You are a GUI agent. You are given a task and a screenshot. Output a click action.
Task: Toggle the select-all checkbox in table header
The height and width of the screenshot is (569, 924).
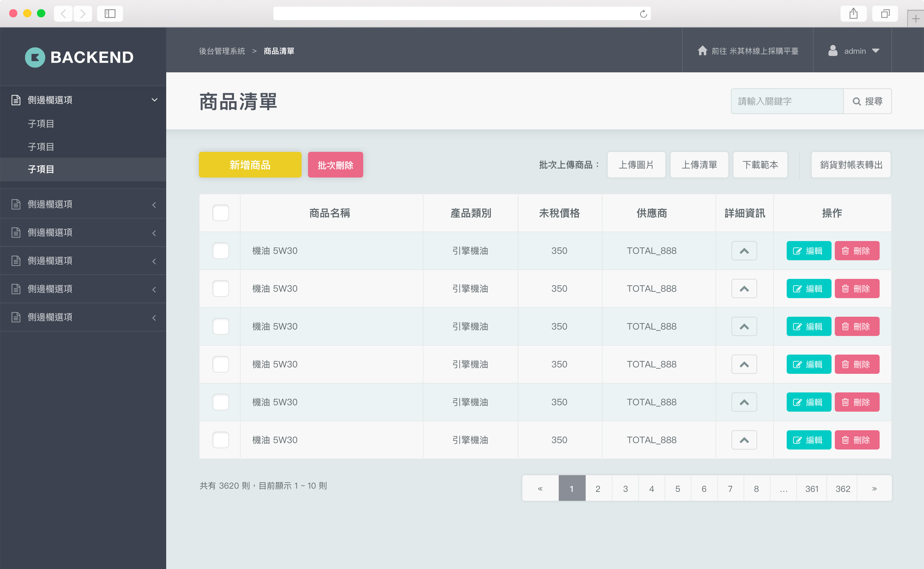(x=221, y=213)
